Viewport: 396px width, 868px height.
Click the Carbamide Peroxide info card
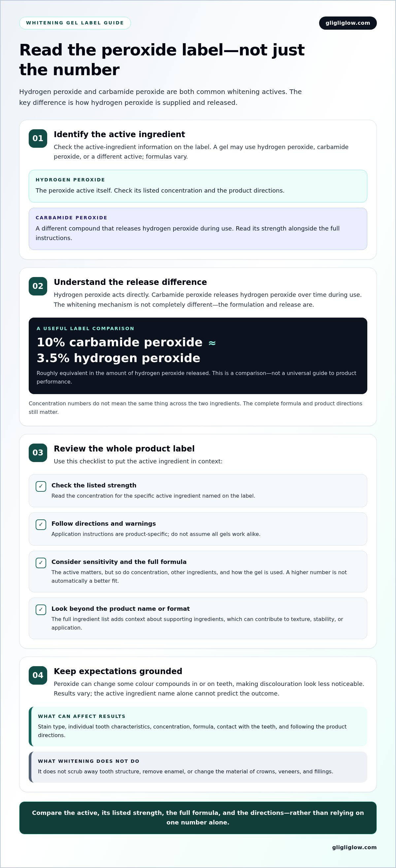[198, 229]
